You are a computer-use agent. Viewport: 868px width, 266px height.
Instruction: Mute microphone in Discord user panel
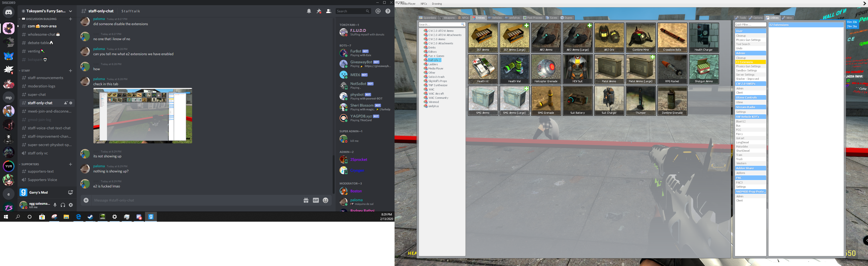coord(55,205)
